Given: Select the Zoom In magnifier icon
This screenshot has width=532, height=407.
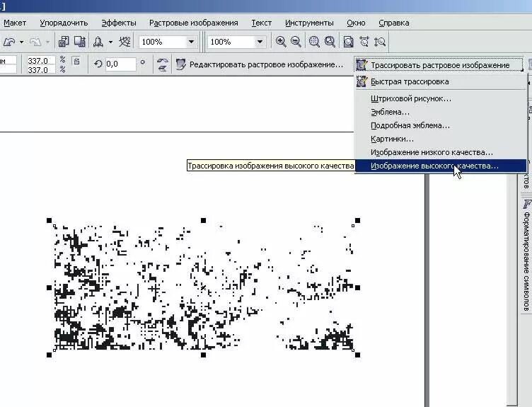Looking at the screenshot, I should (x=281, y=42).
